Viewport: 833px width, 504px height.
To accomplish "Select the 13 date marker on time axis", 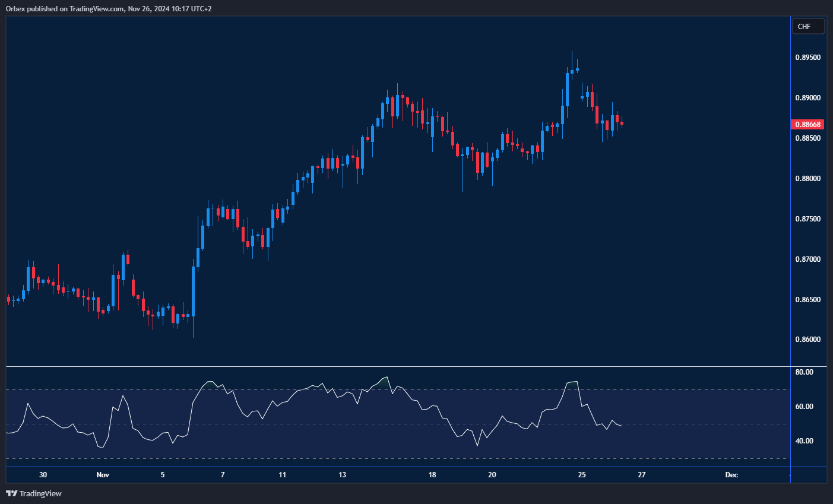I will 343,475.
